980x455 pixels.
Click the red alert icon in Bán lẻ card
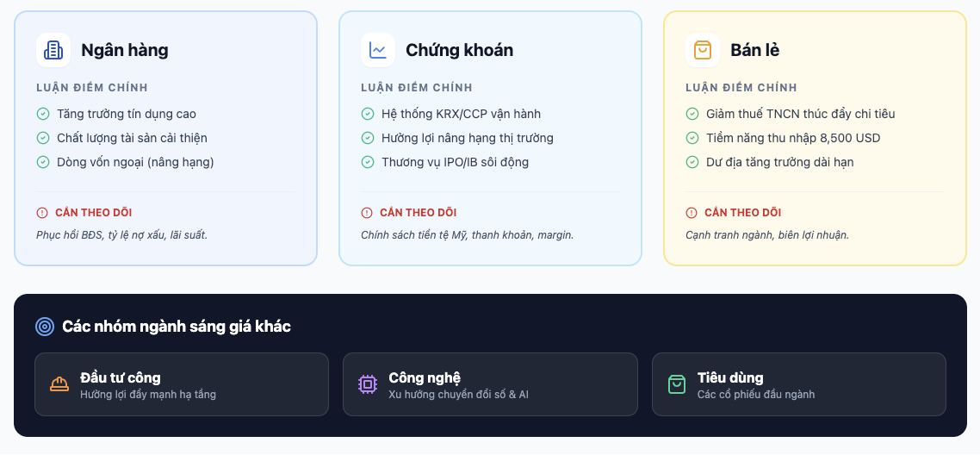692,213
